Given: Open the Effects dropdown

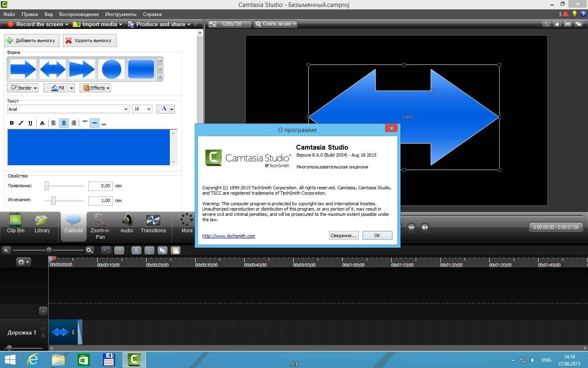Looking at the screenshot, I should click(95, 88).
